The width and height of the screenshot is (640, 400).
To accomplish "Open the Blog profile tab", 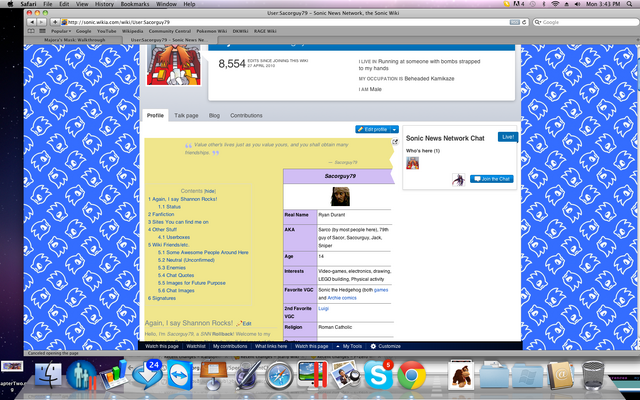I will [214, 116].
